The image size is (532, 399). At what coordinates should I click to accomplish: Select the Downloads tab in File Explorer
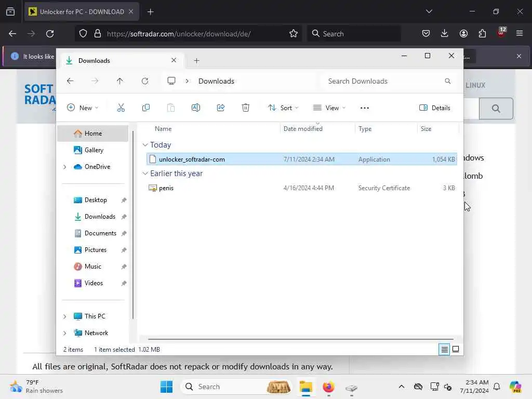point(122,60)
